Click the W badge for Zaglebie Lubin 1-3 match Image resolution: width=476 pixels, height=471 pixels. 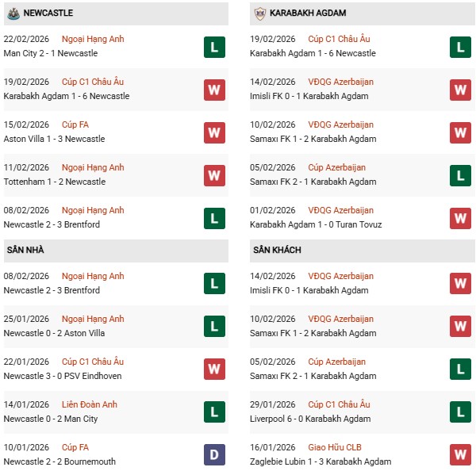(x=460, y=455)
